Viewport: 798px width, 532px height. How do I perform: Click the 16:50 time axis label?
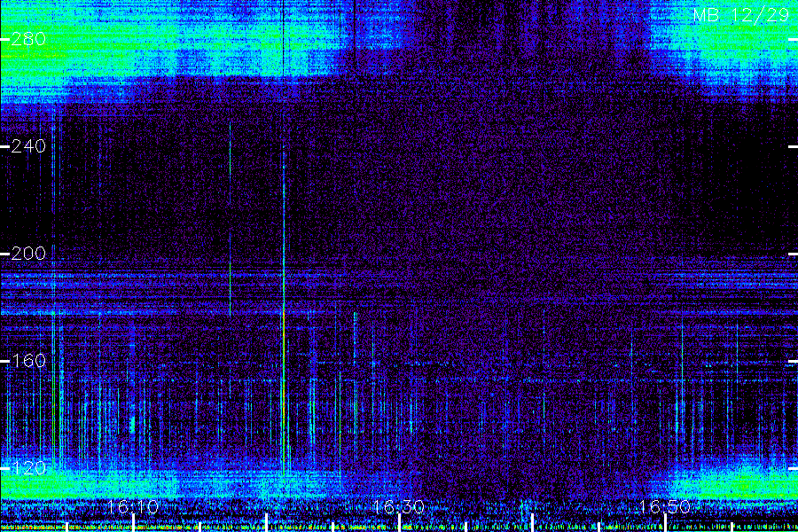tap(665, 506)
